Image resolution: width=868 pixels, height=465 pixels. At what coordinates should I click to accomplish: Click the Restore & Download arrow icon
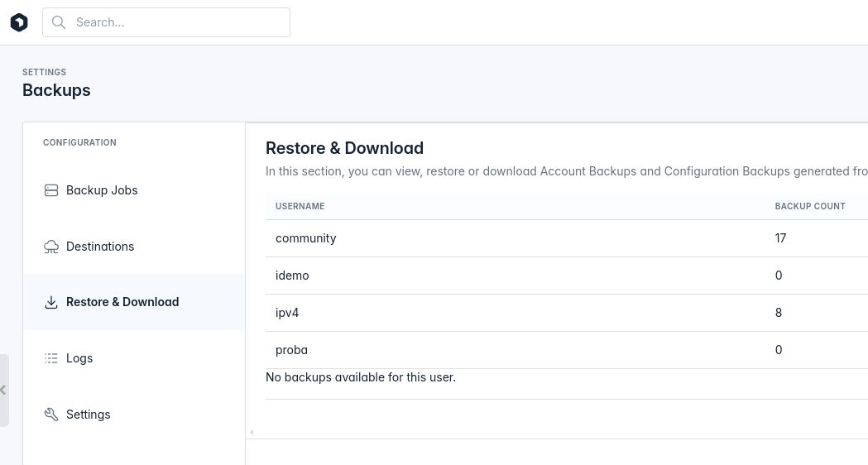pos(51,302)
